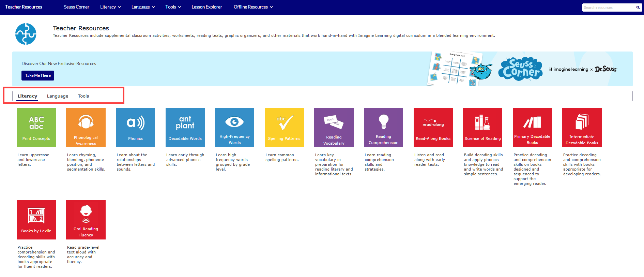Open the Phonological Awareness tile
Screen dimensions: 644x277
(x=86, y=127)
